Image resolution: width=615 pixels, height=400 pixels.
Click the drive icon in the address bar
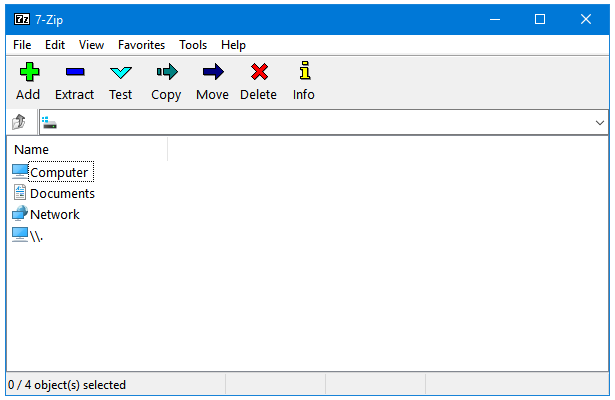tap(49, 123)
